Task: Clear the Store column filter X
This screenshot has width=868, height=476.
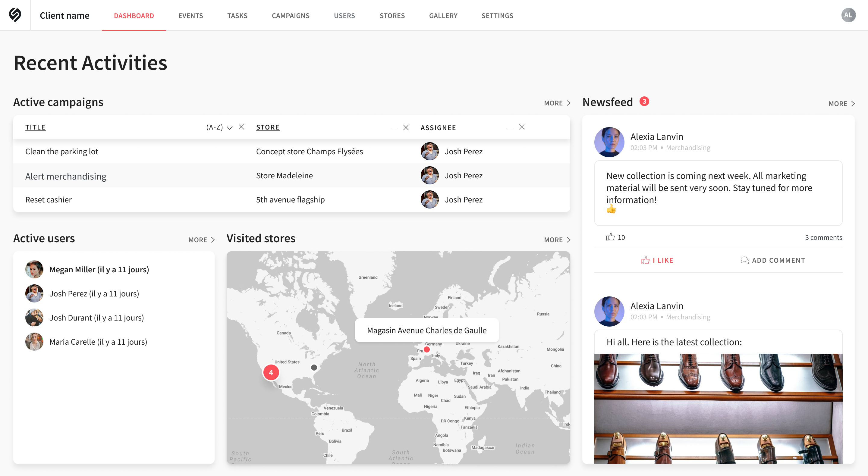Action: pyautogui.click(x=406, y=127)
